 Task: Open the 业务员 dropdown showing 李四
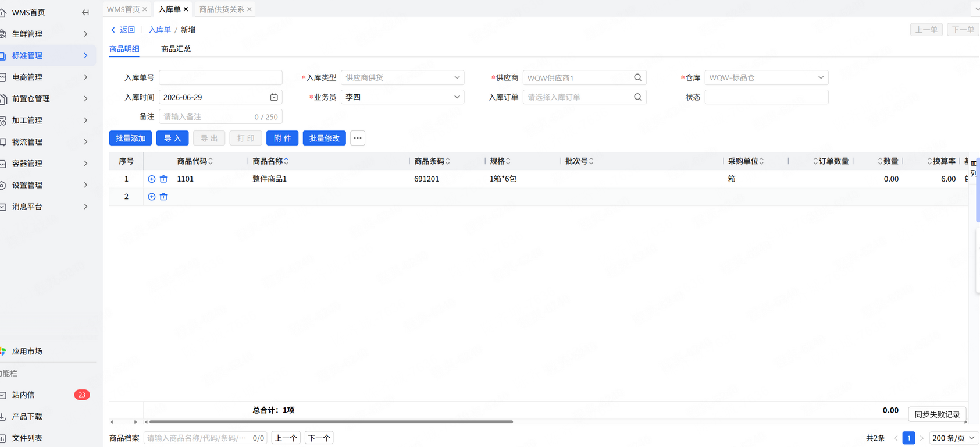(x=402, y=97)
